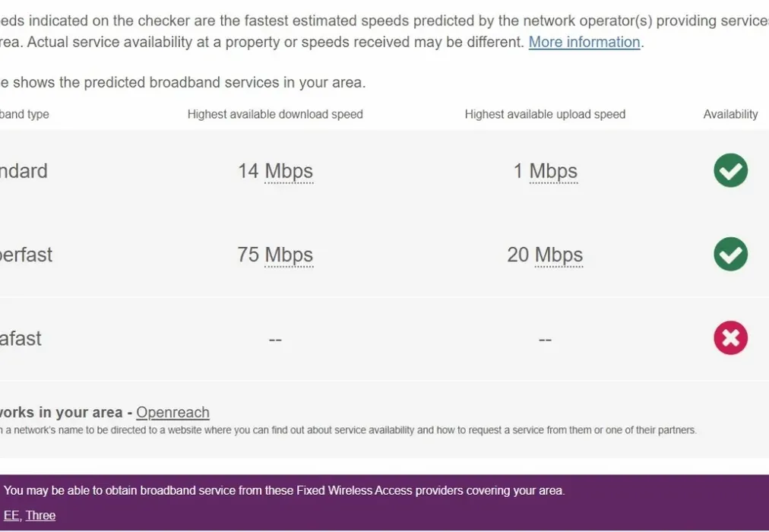
Task: Click Mbps in the 1 Mbps upload speed
Action: 553,171
